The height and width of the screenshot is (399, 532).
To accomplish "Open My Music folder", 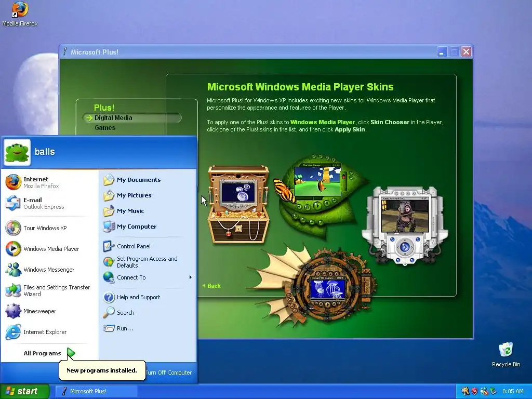I will [x=148, y=211].
